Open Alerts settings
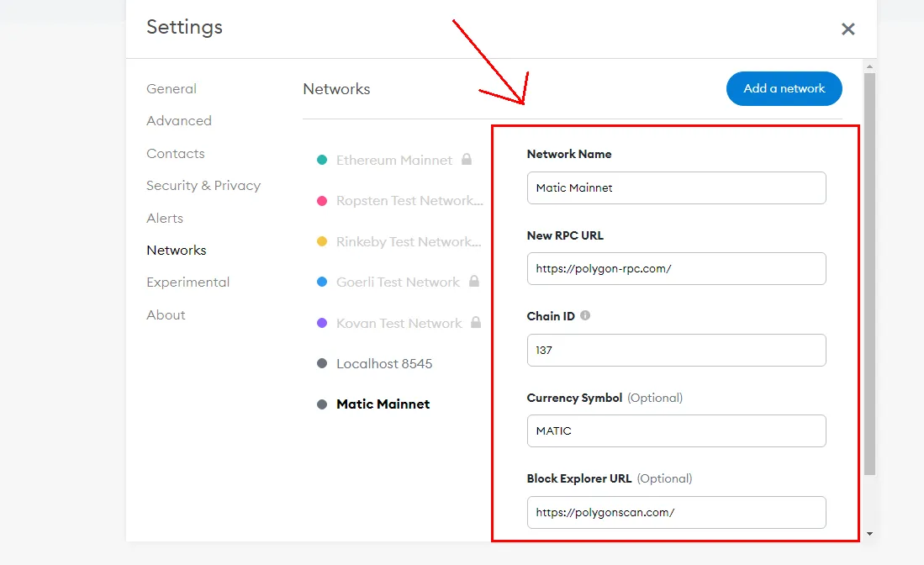This screenshot has width=924, height=565. click(x=165, y=219)
